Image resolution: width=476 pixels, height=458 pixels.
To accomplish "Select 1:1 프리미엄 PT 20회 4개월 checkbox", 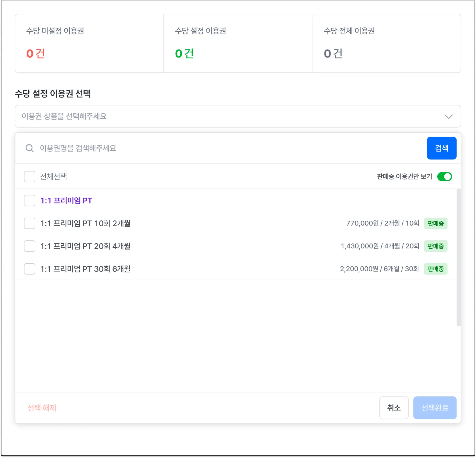I will coord(29,246).
